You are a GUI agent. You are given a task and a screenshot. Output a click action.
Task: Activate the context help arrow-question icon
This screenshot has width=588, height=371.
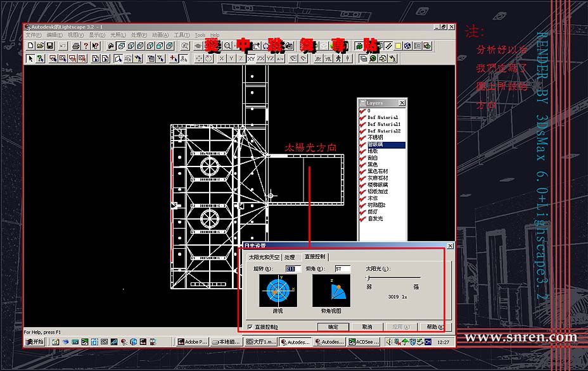click(x=95, y=46)
